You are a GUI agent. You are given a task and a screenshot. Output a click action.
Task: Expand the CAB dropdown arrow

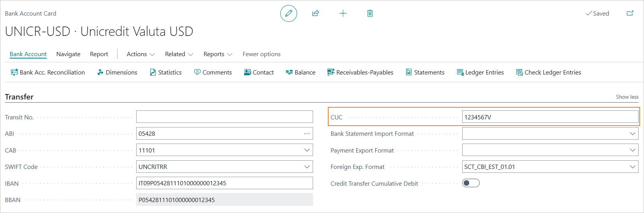[x=307, y=150]
